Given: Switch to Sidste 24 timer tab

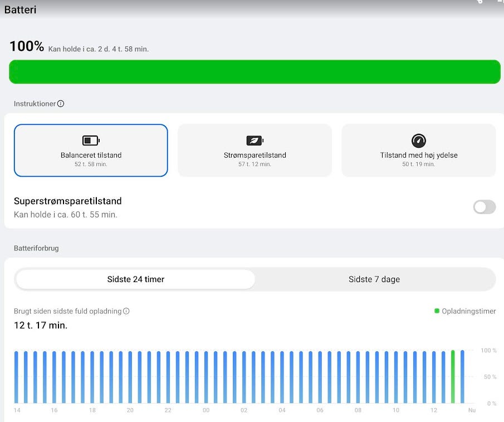Looking at the screenshot, I should pos(136,279).
